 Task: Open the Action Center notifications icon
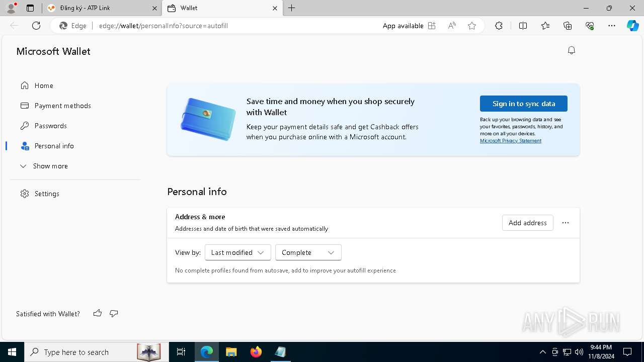(627, 352)
